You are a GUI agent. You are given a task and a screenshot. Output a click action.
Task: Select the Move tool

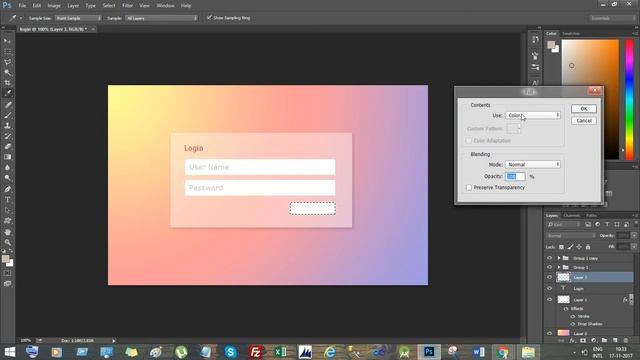click(7, 41)
